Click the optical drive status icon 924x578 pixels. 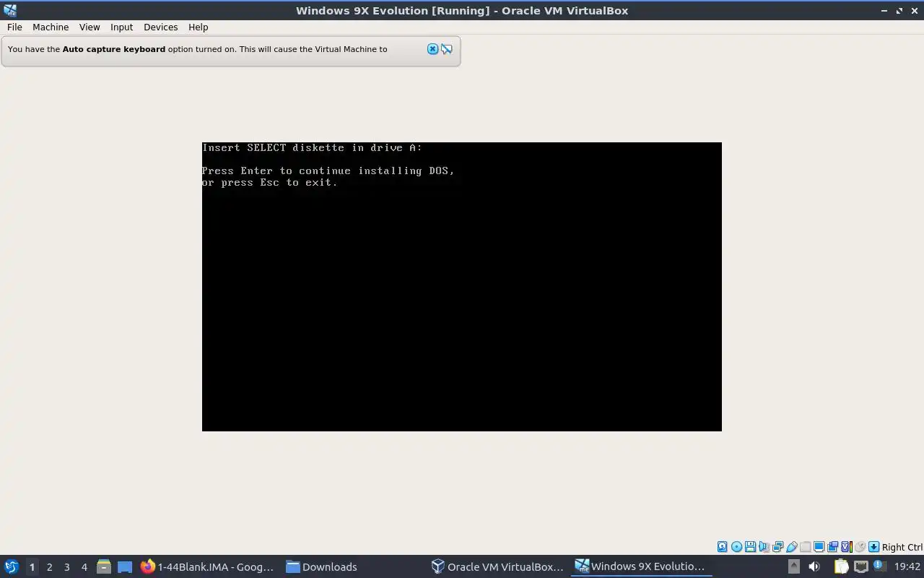pyautogui.click(x=736, y=547)
